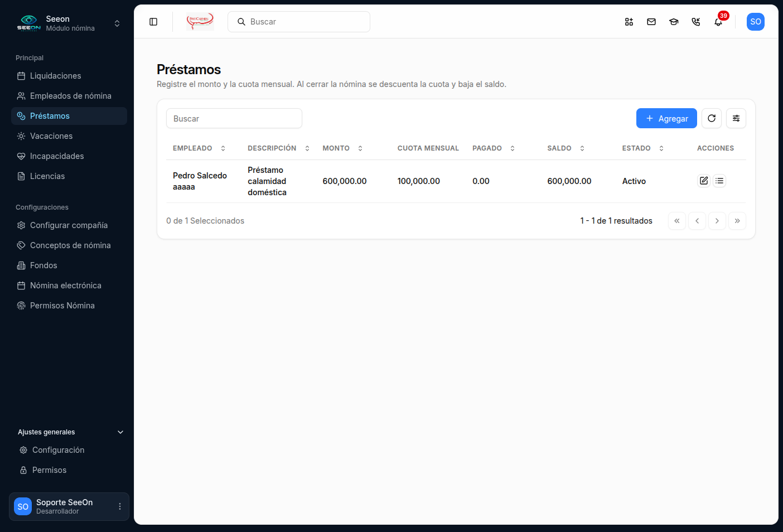This screenshot has height=532, width=783.
Task: Open the Seeon module switcher
Action: (x=69, y=23)
